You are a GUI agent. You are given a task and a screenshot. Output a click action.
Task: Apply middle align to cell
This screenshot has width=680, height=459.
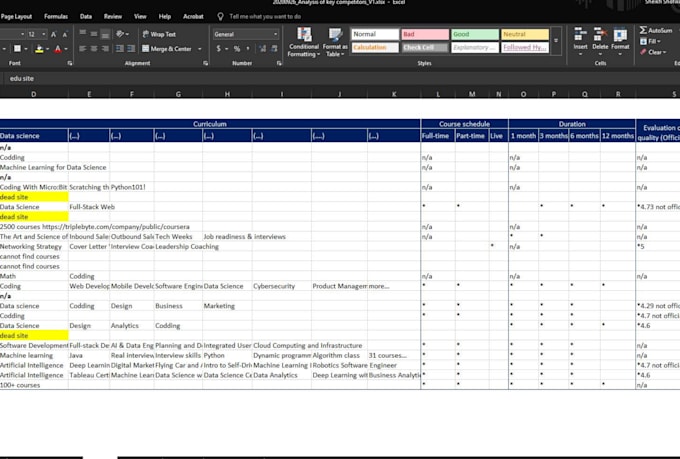point(94,34)
